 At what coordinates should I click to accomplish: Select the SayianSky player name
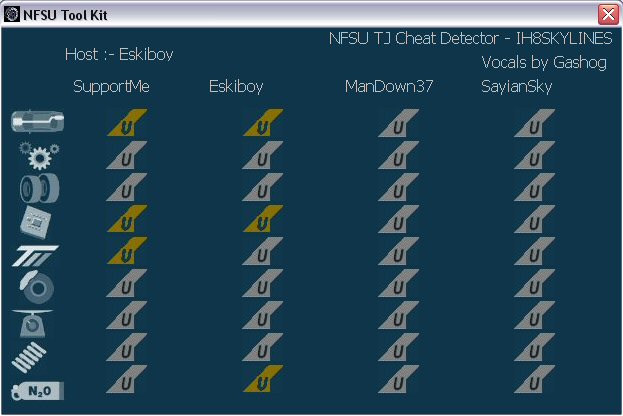click(x=517, y=87)
